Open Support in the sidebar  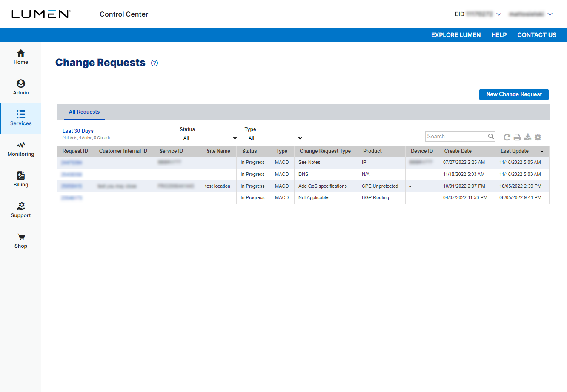(x=20, y=210)
